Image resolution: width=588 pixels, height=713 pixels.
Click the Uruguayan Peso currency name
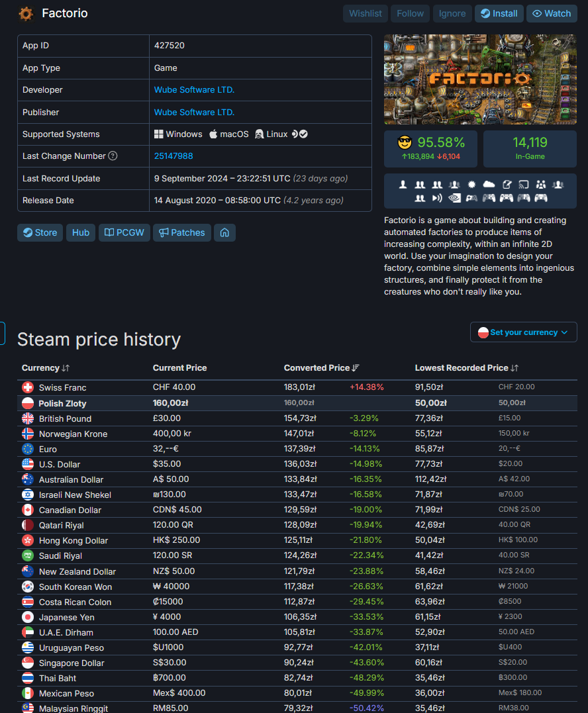(72, 647)
